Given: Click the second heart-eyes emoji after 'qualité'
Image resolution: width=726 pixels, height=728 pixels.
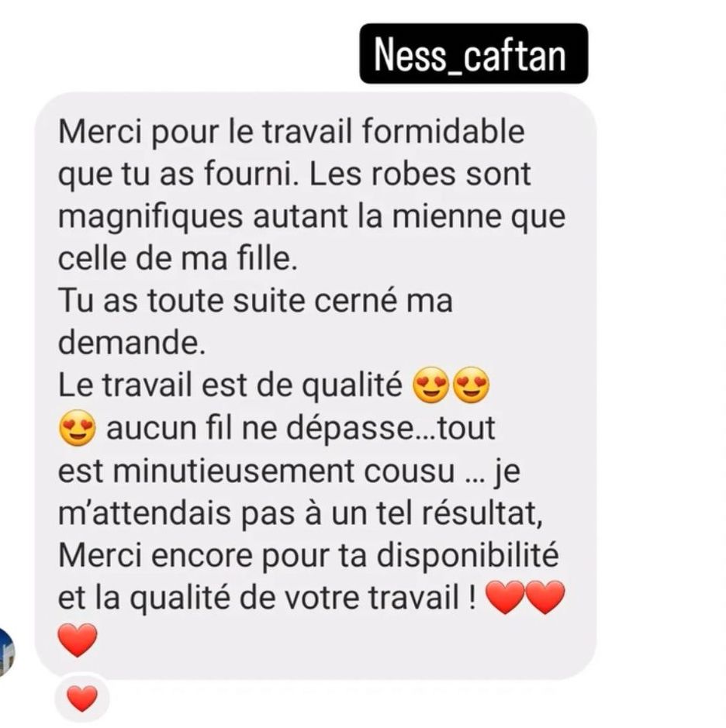Looking at the screenshot, I should pos(471,385).
